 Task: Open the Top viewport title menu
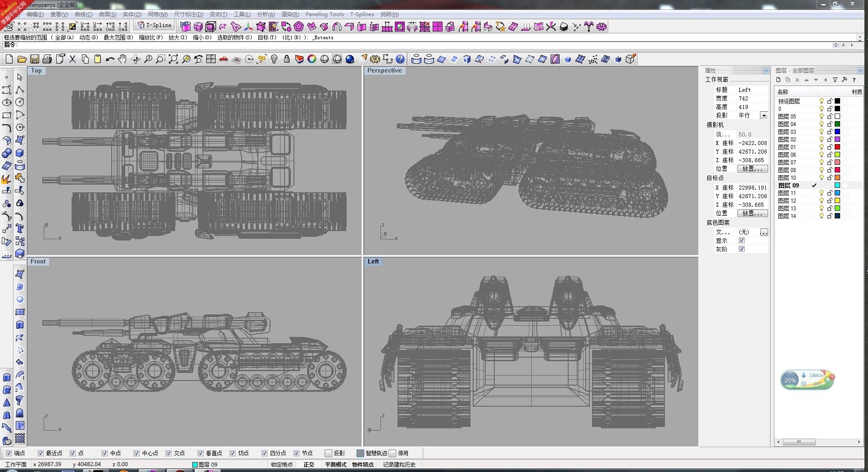coord(36,70)
